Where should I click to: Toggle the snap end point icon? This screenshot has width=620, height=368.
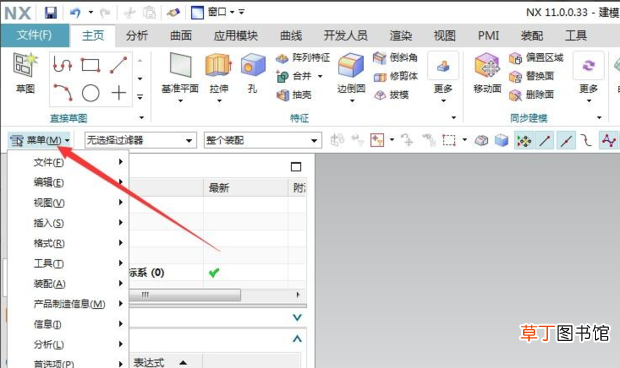(545, 140)
